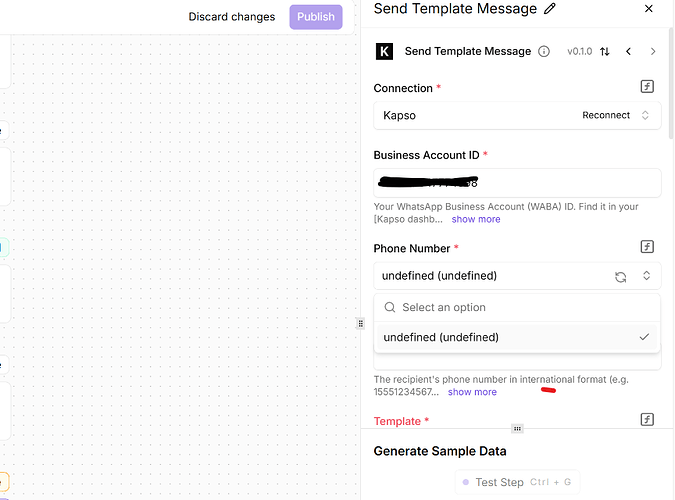Click the horizontal splitter handle above Generate Sample Data

point(517,429)
